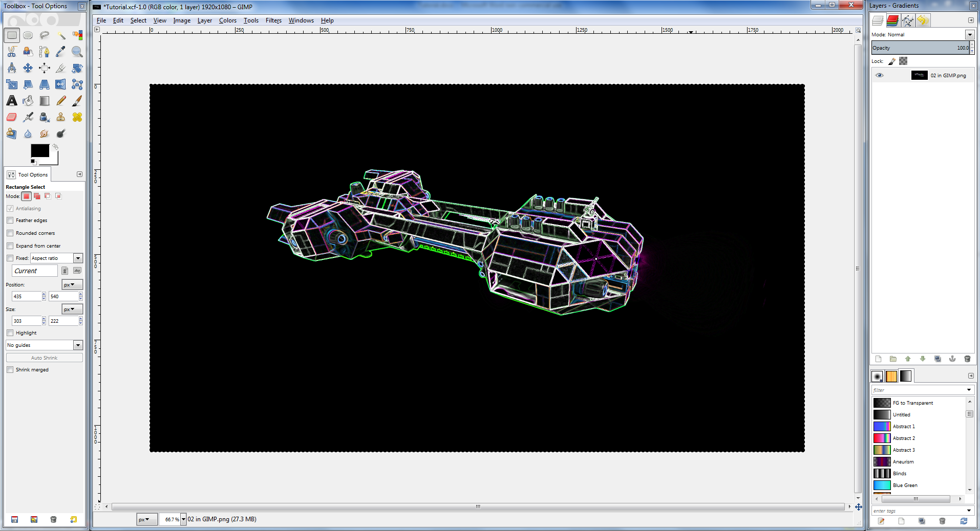The image size is (980, 531).
Task: Click the Position X value field
Action: [26, 297]
